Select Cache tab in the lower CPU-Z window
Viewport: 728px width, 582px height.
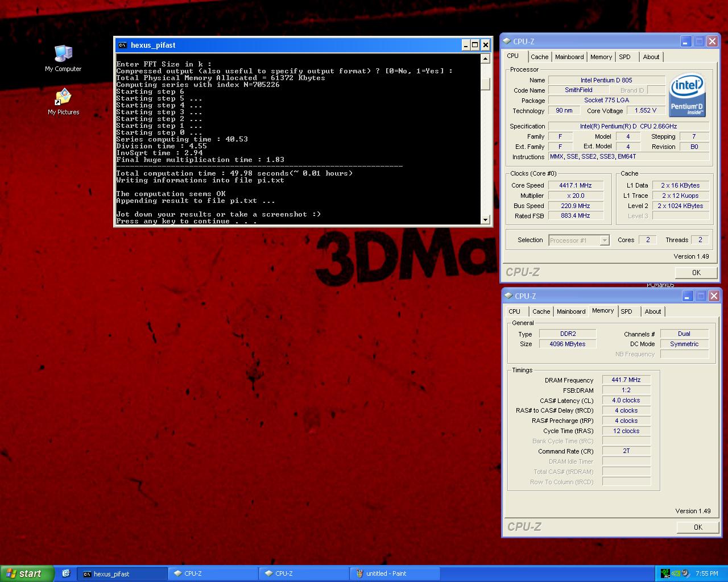(x=541, y=311)
